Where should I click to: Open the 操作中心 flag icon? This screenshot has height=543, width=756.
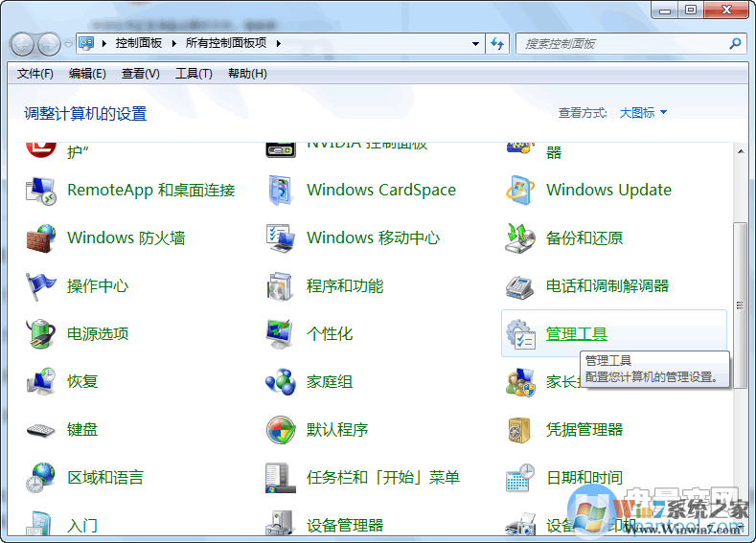pos(41,285)
